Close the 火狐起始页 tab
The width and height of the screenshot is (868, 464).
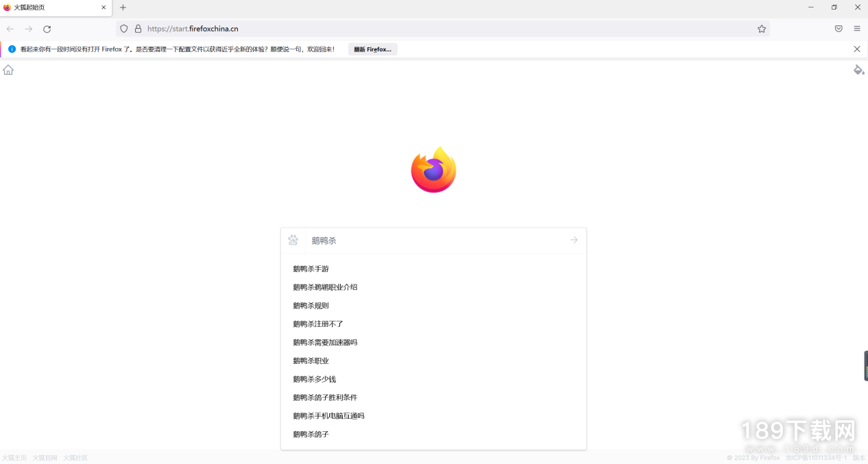point(104,8)
